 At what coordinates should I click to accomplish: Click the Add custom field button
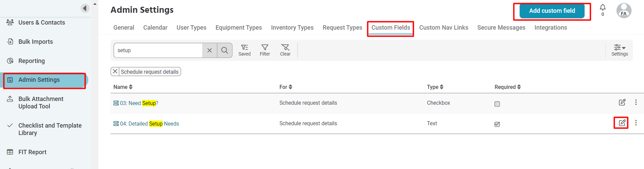click(552, 11)
